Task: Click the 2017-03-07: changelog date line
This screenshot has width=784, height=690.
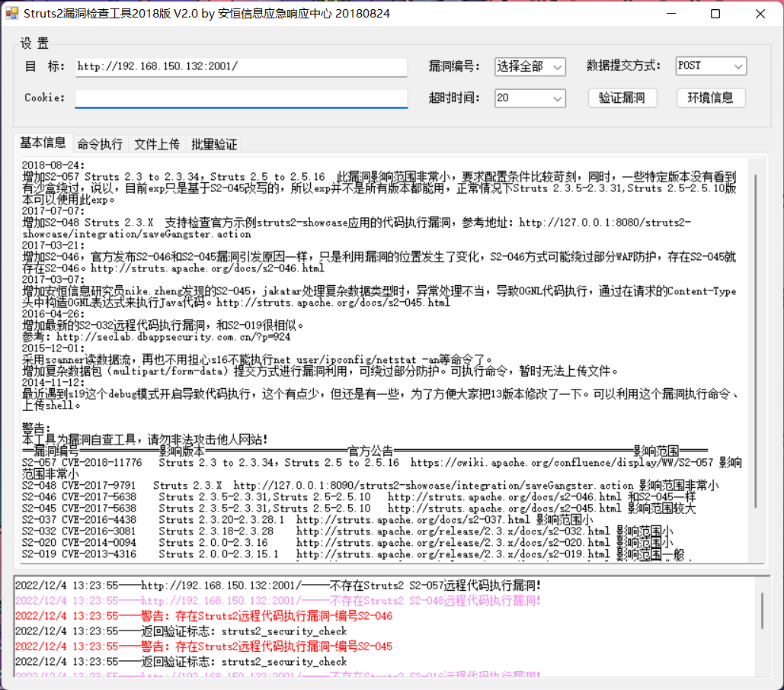Action: click(53, 280)
